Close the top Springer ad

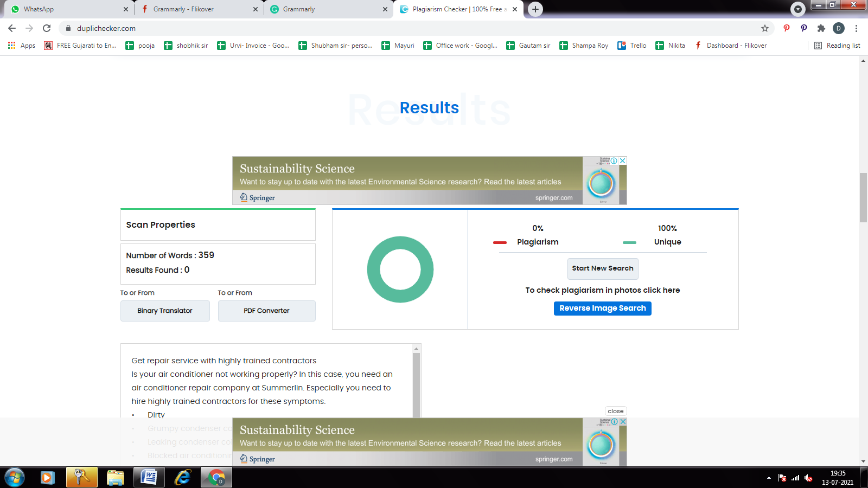[x=623, y=160]
